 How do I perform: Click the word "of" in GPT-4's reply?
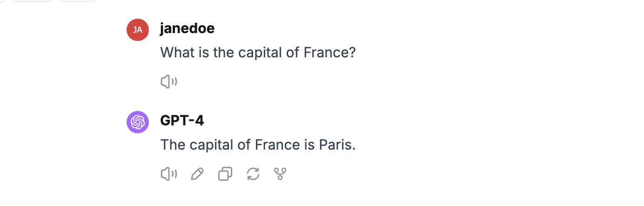(x=244, y=145)
